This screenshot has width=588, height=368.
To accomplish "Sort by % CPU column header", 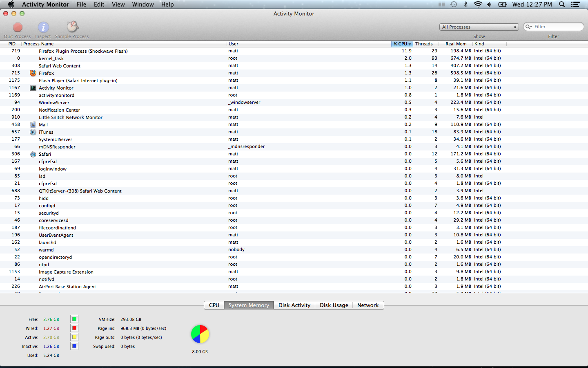I will coord(403,44).
